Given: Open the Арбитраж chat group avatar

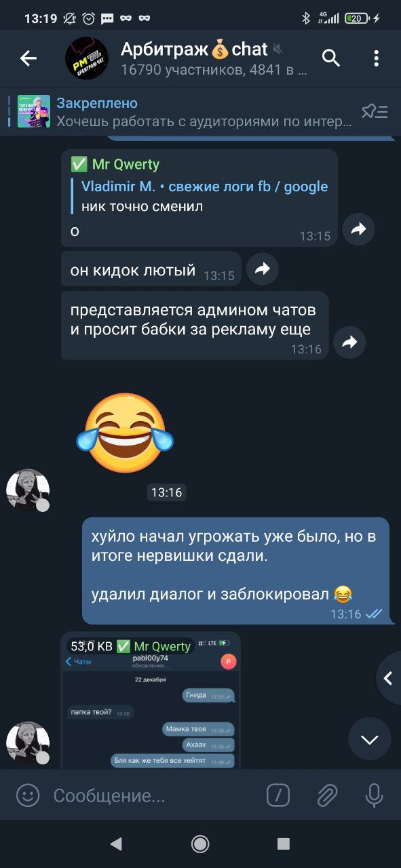Looking at the screenshot, I should pos(87,58).
